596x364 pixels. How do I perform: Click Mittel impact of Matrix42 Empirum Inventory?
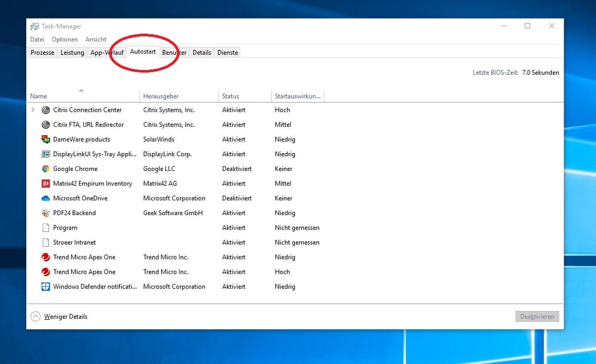click(283, 183)
